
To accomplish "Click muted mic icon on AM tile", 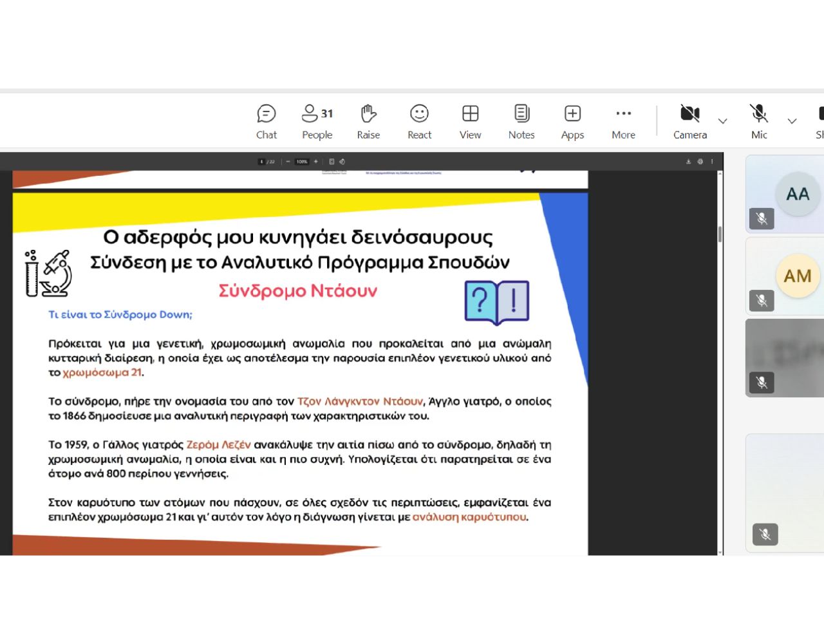I will pyautogui.click(x=762, y=300).
